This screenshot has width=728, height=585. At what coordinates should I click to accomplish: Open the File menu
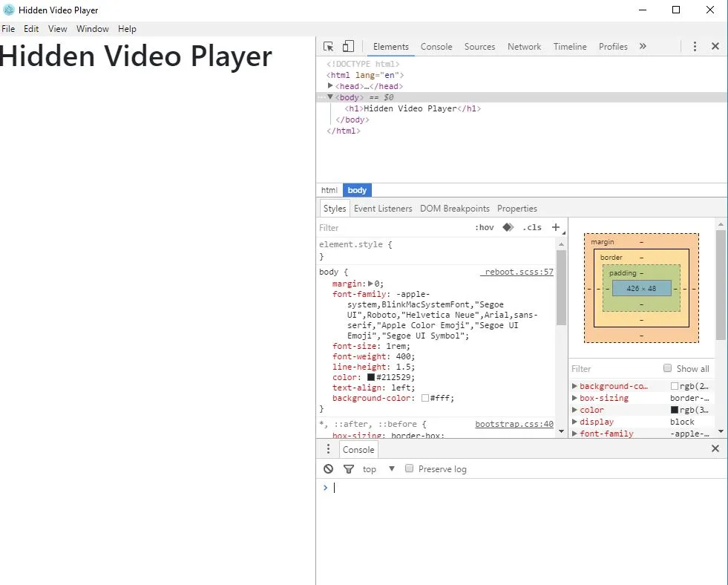(x=8, y=29)
